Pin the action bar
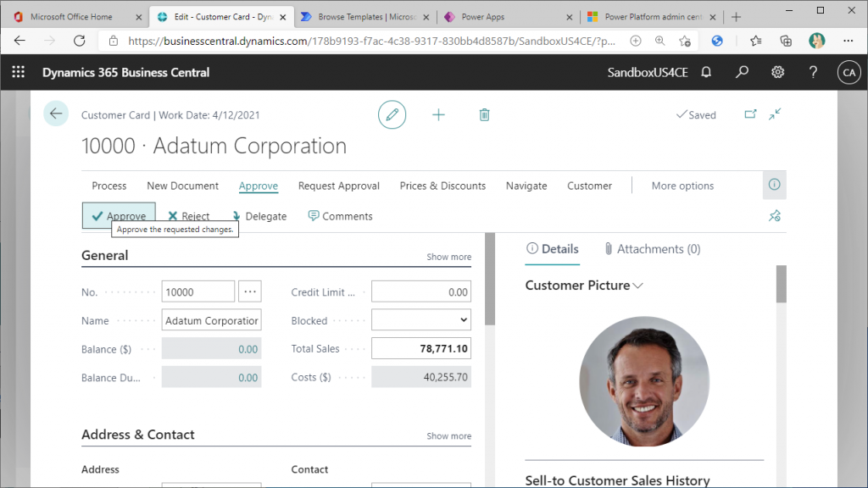 click(775, 216)
